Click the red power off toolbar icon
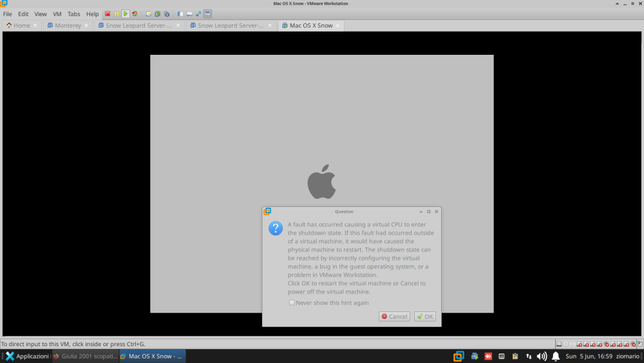The image size is (644, 363). pos(108,14)
